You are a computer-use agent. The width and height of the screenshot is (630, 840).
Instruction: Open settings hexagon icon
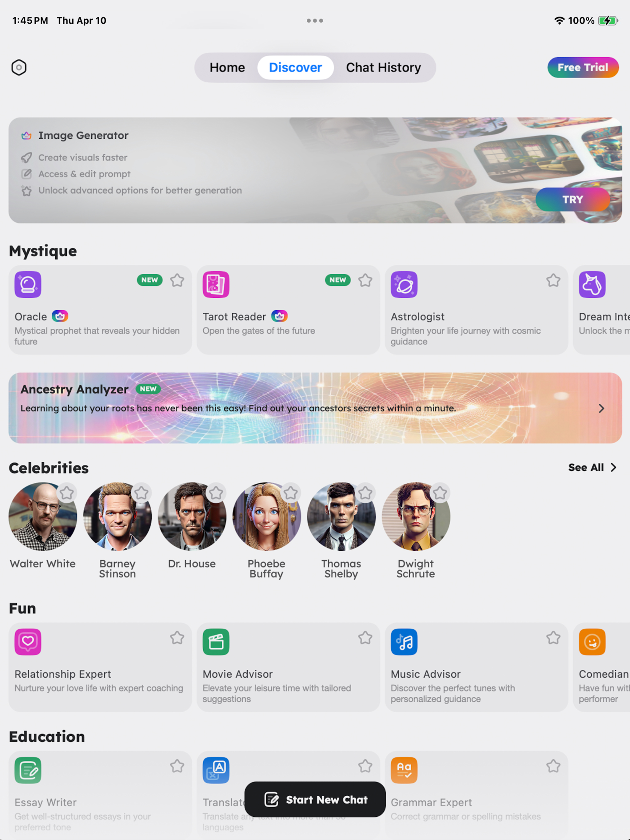click(19, 68)
